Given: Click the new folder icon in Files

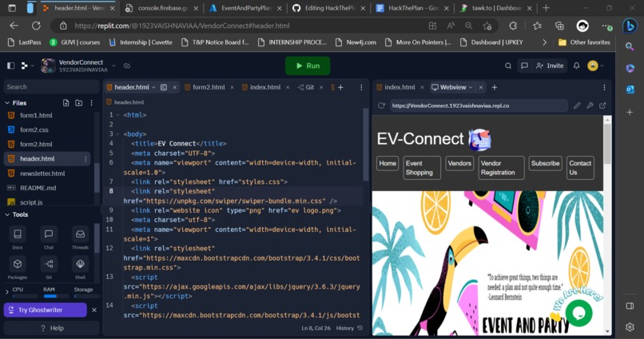Looking at the screenshot, I should click(79, 102).
